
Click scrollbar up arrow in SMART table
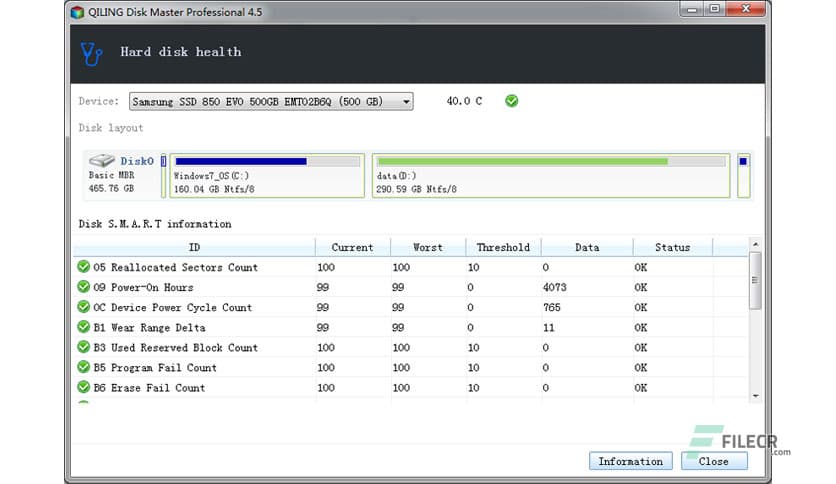(x=755, y=244)
